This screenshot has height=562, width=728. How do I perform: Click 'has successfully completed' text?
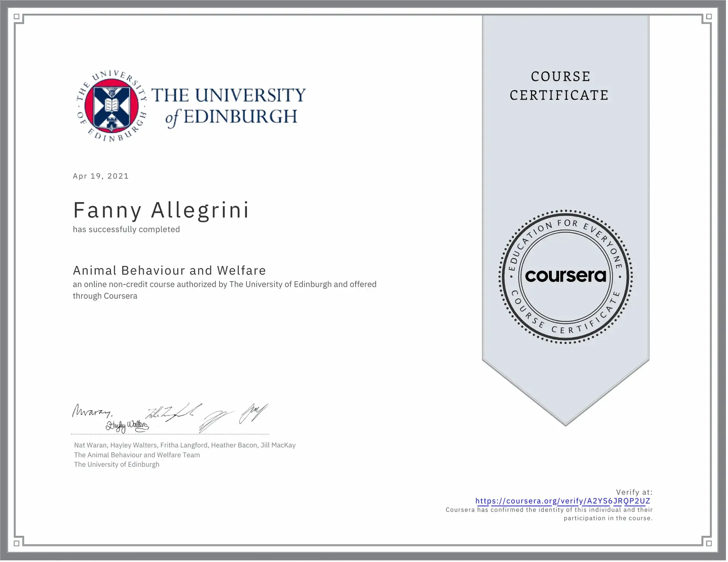(x=127, y=230)
